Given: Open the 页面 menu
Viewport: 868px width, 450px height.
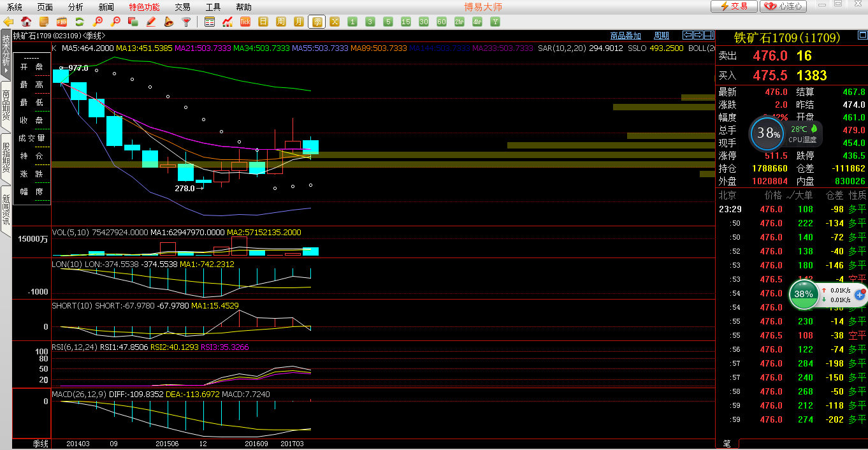Looking at the screenshot, I should [45, 7].
